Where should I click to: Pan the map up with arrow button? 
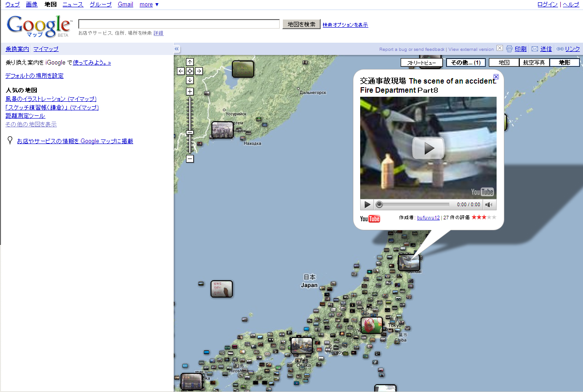(x=190, y=62)
